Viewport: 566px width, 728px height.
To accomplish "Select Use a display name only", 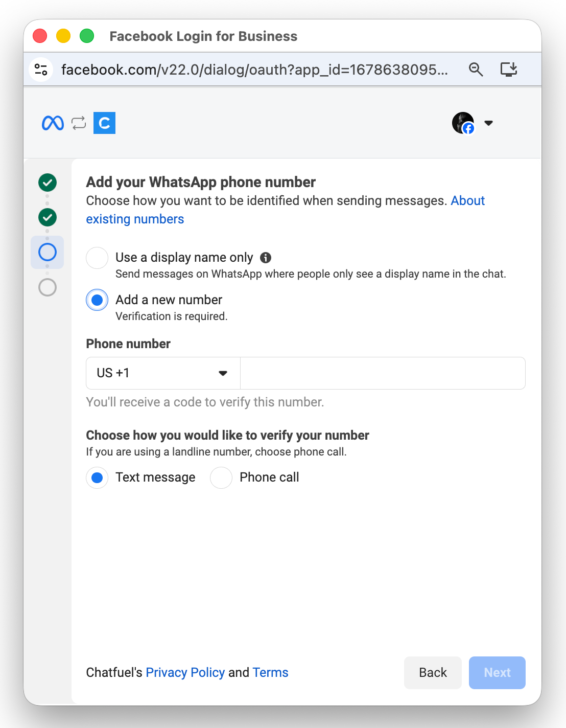I will pyautogui.click(x=97, y=258).
